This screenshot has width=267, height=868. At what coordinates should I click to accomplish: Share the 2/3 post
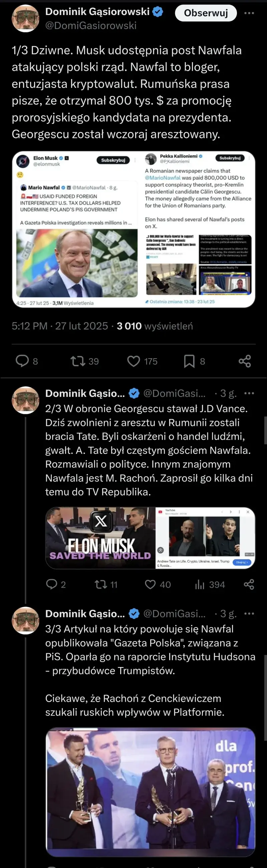click(249, 584)
